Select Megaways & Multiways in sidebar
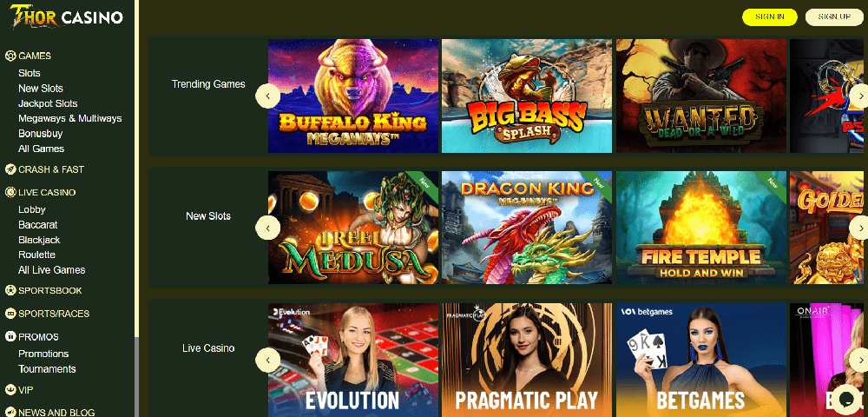 (x=69, y=118)
